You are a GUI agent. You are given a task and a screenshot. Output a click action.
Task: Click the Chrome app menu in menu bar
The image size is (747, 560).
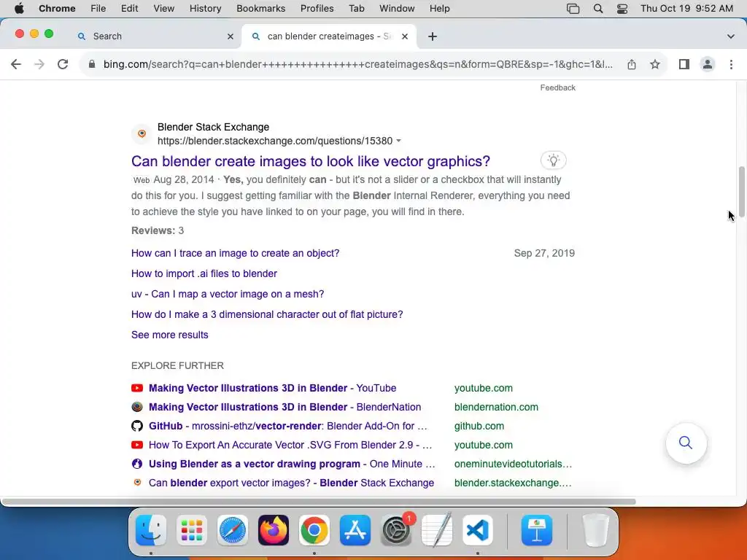[x=57, y=9]
